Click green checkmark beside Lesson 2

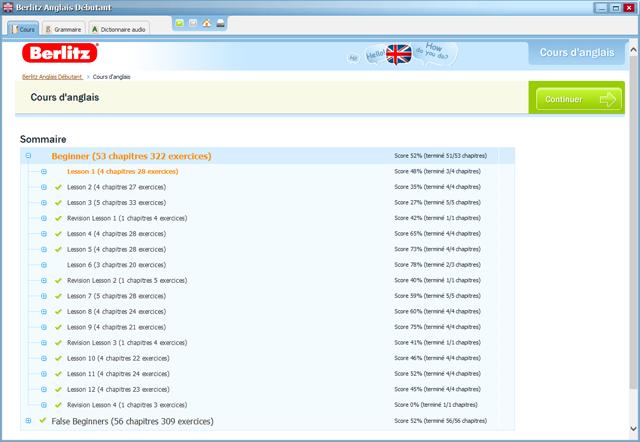click(58, 187)
